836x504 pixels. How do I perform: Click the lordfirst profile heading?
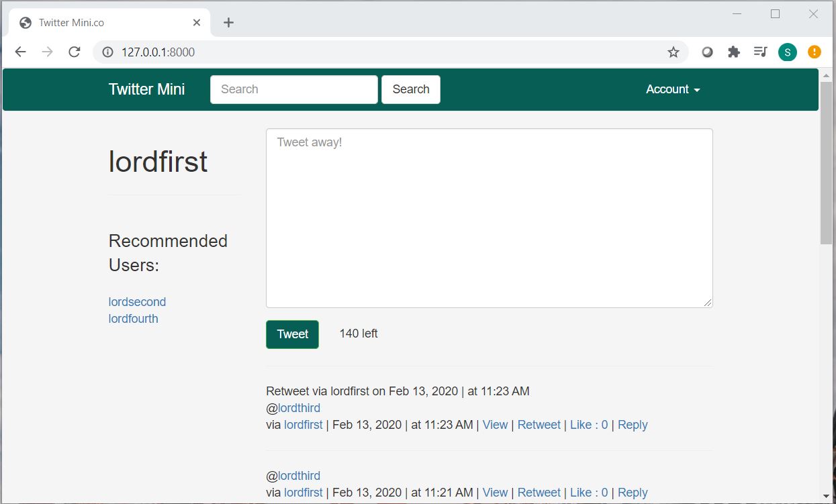tap(158, 162)
